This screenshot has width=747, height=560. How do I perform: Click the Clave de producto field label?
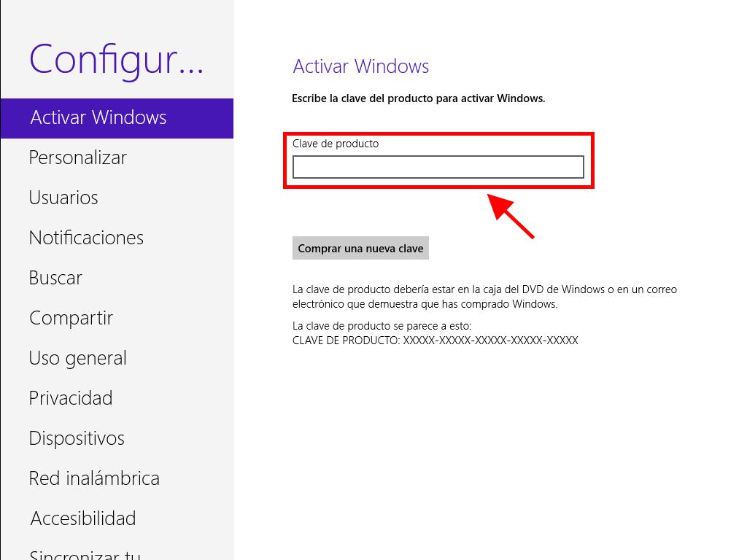[x=336, y=144]
